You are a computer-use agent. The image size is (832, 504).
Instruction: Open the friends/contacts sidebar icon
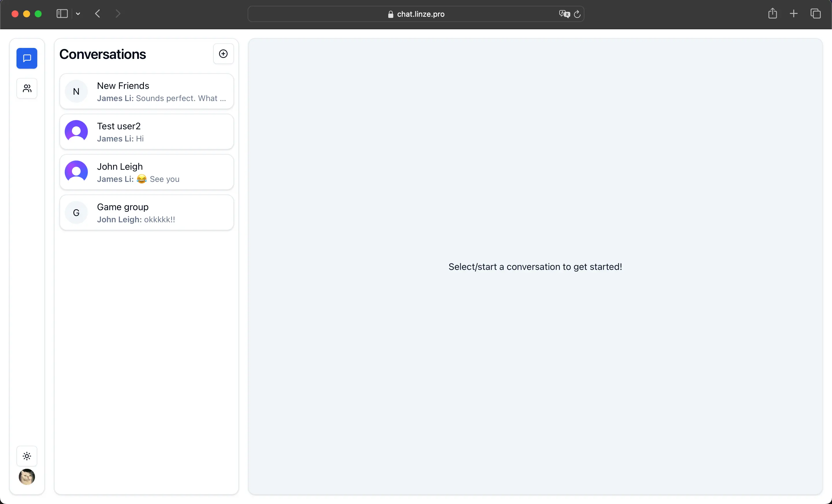[x=27, y=88]
